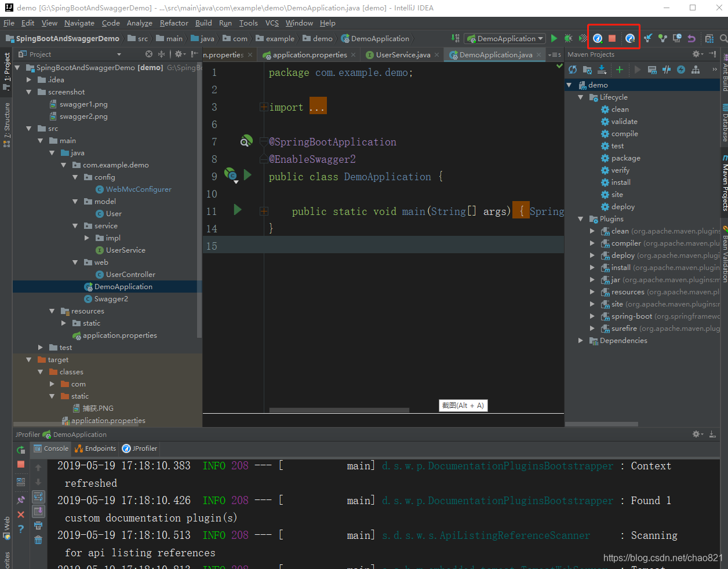
Task: Toggle soft-wrap in console
Action: [x=38, y=497]
